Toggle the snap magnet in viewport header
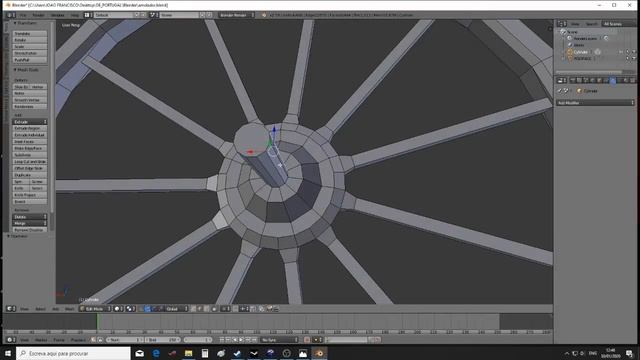Image resolution: width=640 pixels, height=360 pixels. [236, 309]
